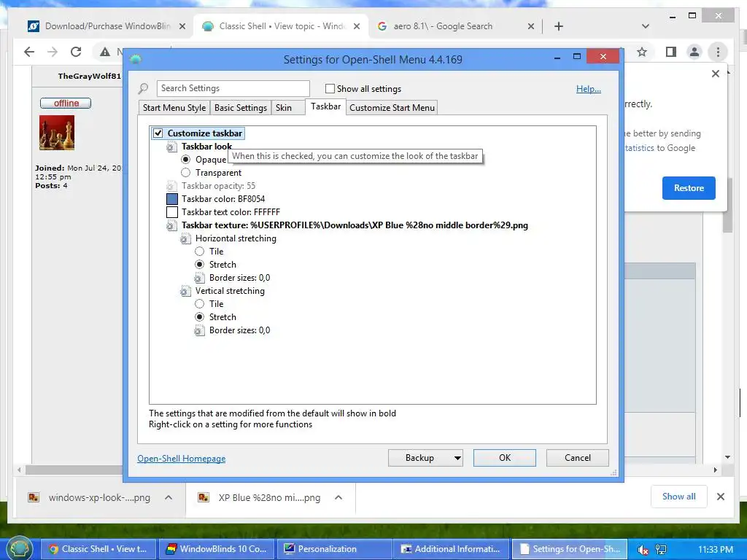This screenshot has height=560, width=747.
Task: Select the Taskbar texture path setting
Action: click(355, 225)
